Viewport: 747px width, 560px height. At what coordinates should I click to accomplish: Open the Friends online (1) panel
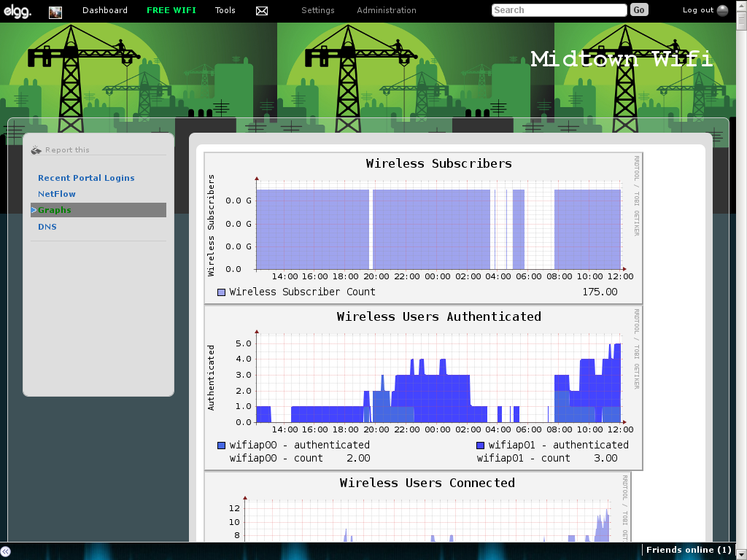689,550
